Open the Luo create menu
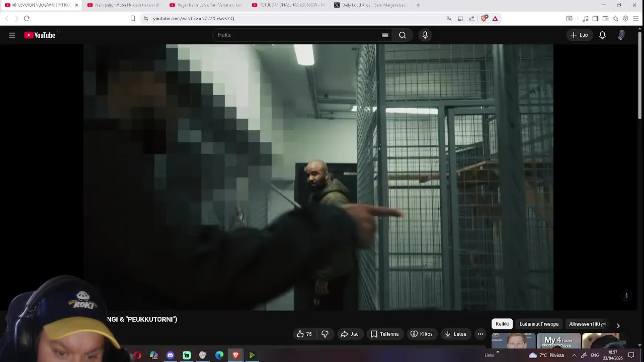 point(579,35)
